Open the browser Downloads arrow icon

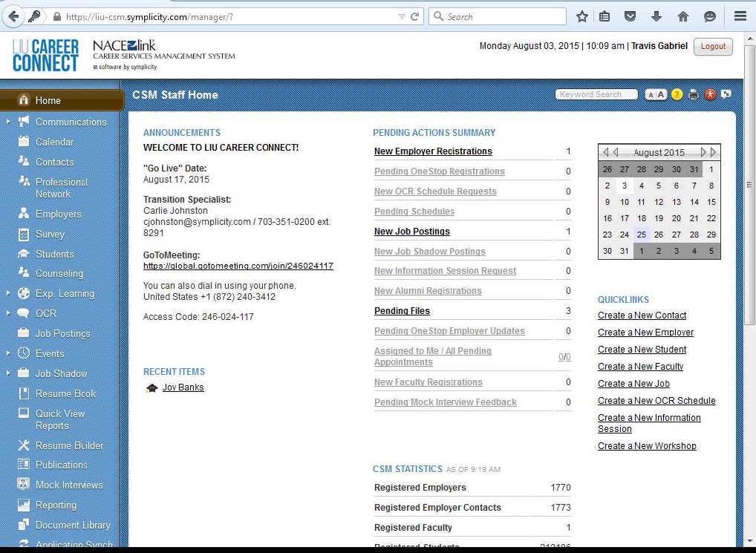click(654, 16)
